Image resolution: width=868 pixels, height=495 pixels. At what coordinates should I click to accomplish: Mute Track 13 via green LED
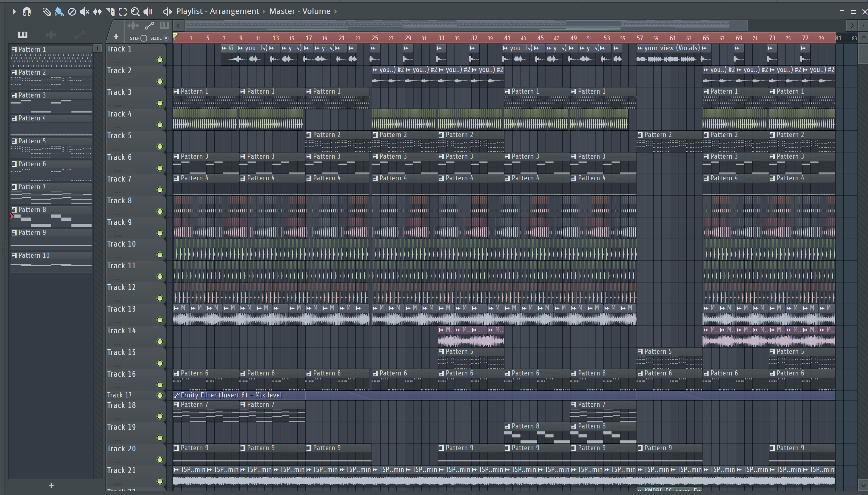tap(159, 320)
